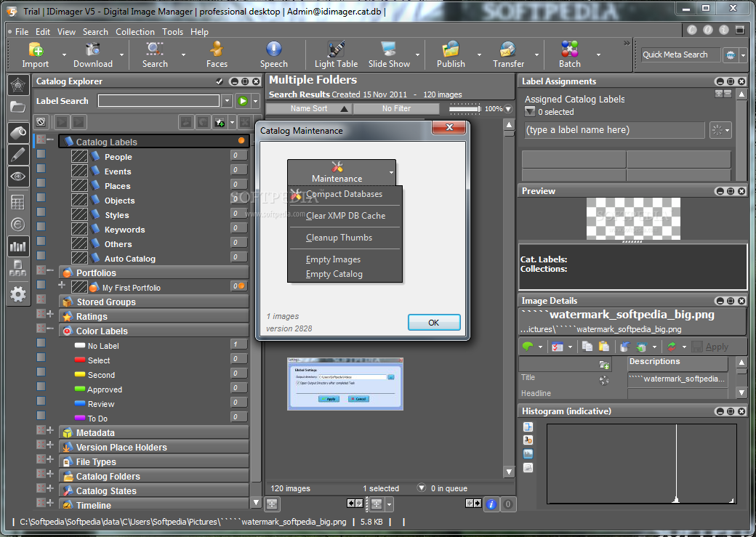
Task: Expand My First Portfolio item
Action: [62, 285]
